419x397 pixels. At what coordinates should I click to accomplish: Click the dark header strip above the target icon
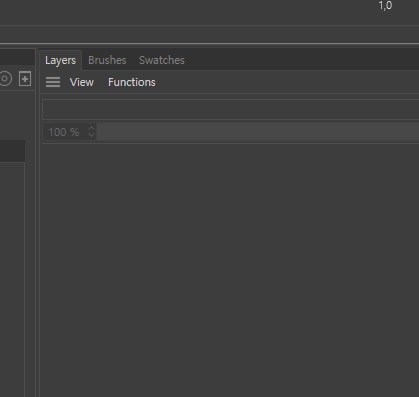tap(17, 57)
